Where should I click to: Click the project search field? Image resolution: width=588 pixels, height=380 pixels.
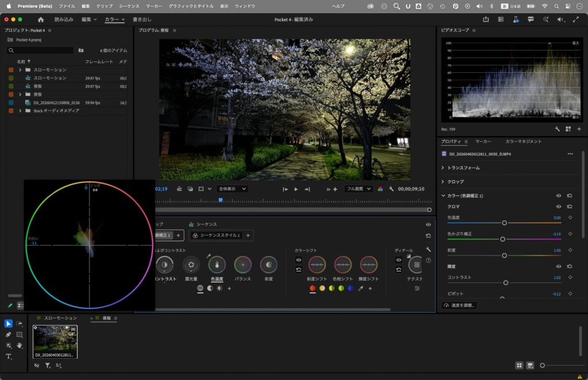click(40, 51)
